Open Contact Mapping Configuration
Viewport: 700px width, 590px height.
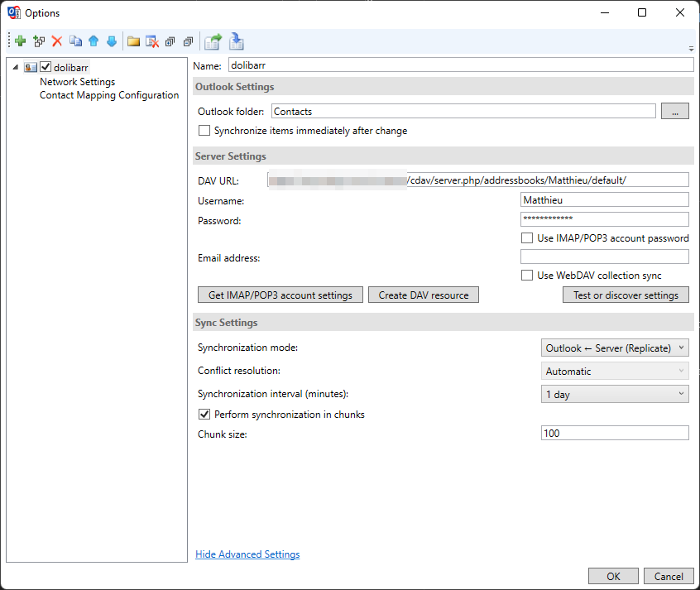pos(109,95)
